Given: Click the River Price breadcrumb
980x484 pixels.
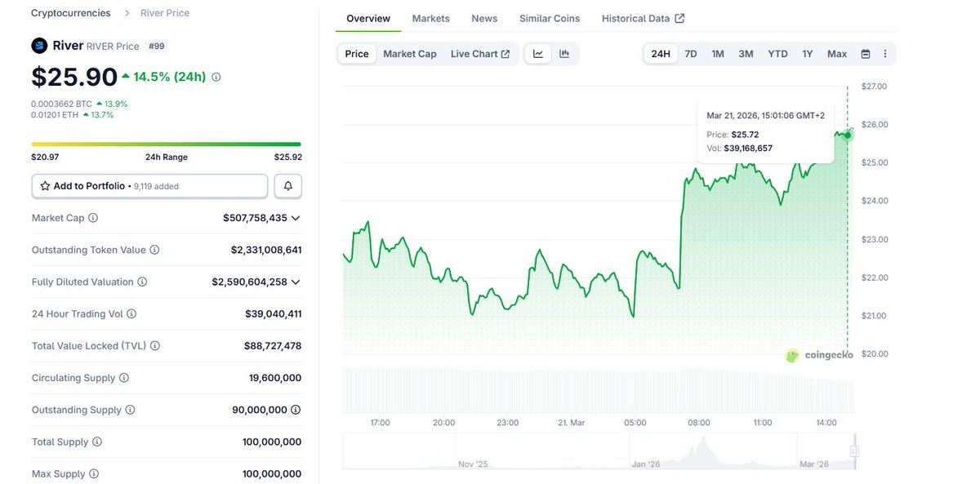Looking at the screenshot, I should 165,13.
